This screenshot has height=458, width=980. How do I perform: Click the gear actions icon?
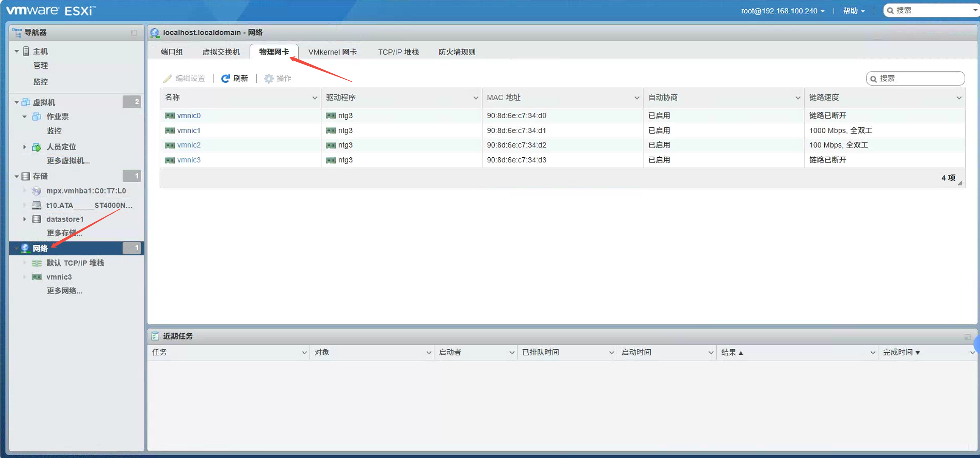(268, 78)
